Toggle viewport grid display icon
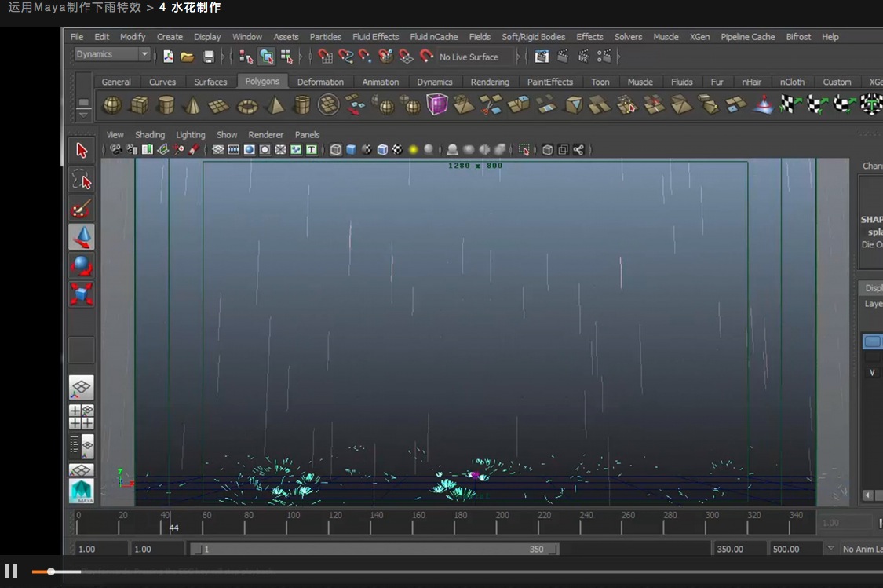This screenshot has width=883, height=588. [218, 150]
